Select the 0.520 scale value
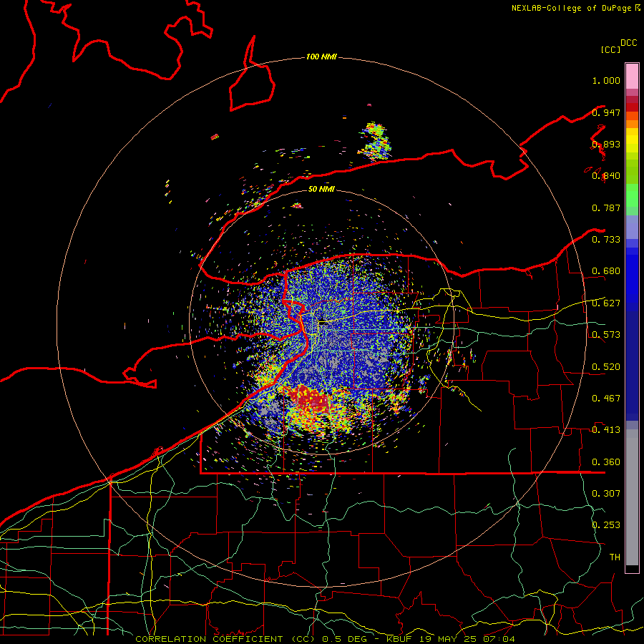644x644 pixels. coord(606,367)
